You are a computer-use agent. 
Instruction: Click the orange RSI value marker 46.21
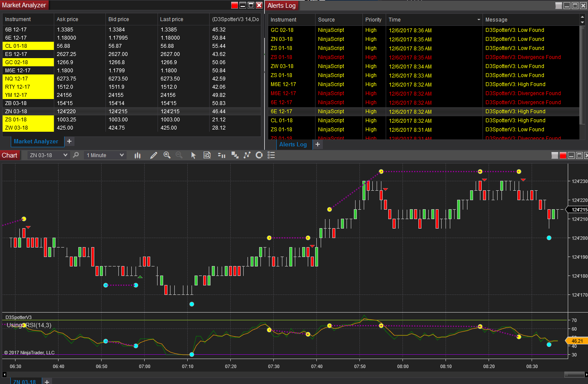[576, 341]
